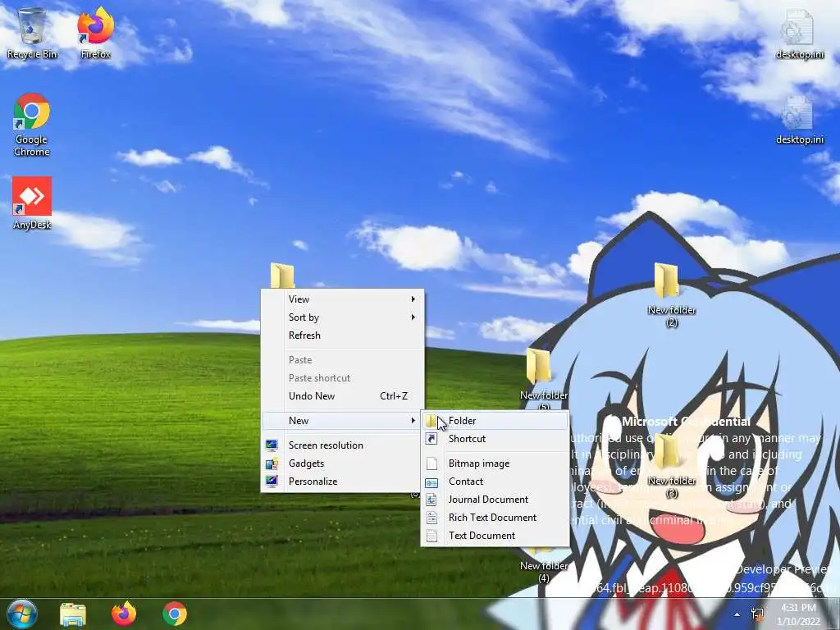Click the New folder (4) label
Viewport: 840px width, 630px height.
tap(544, 572)
